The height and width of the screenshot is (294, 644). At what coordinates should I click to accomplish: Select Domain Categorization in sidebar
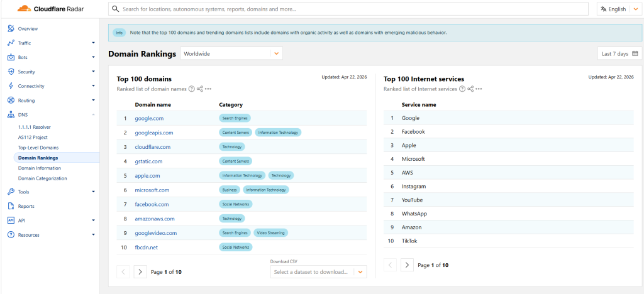pos(42,178)
